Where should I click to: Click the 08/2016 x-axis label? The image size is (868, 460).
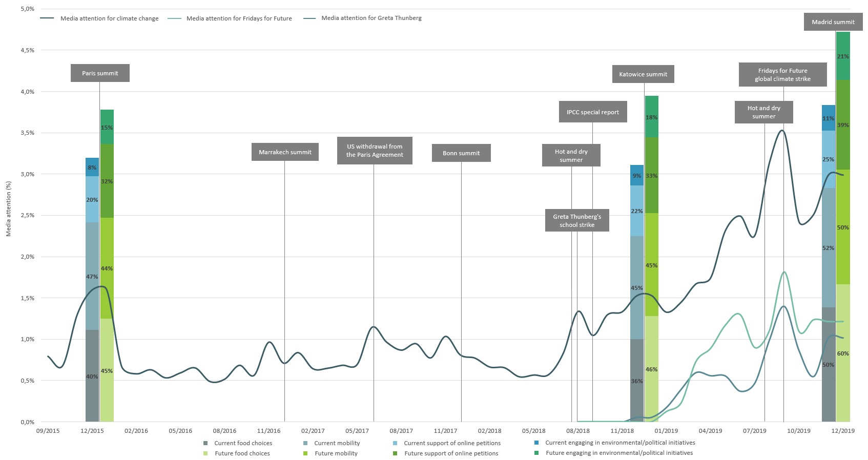224,431
